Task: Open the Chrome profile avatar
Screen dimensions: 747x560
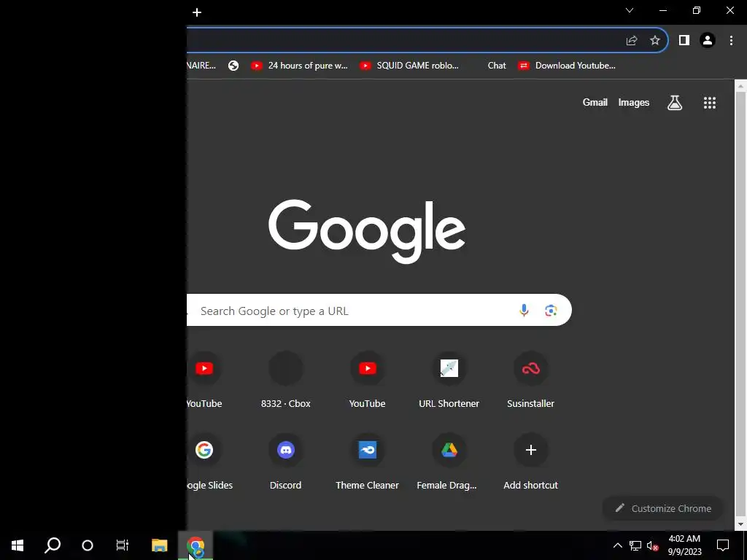Action: pyautogui.click(x=708, y=41)
